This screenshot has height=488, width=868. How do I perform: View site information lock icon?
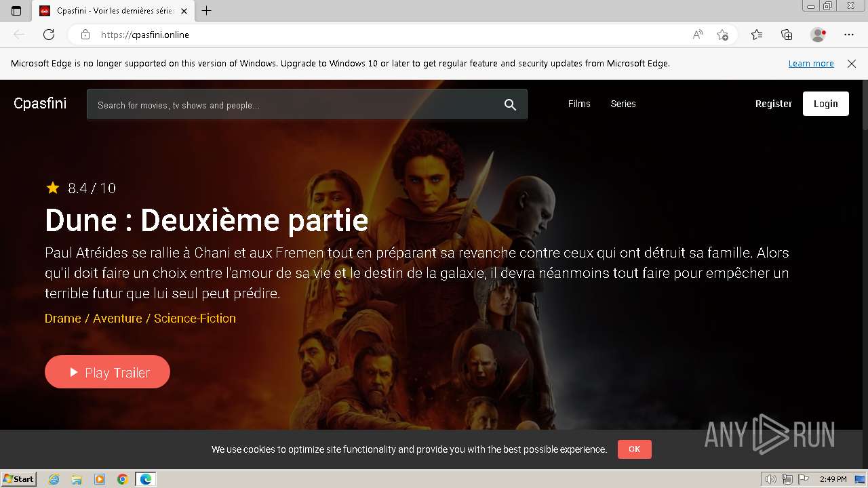[85, 35]
